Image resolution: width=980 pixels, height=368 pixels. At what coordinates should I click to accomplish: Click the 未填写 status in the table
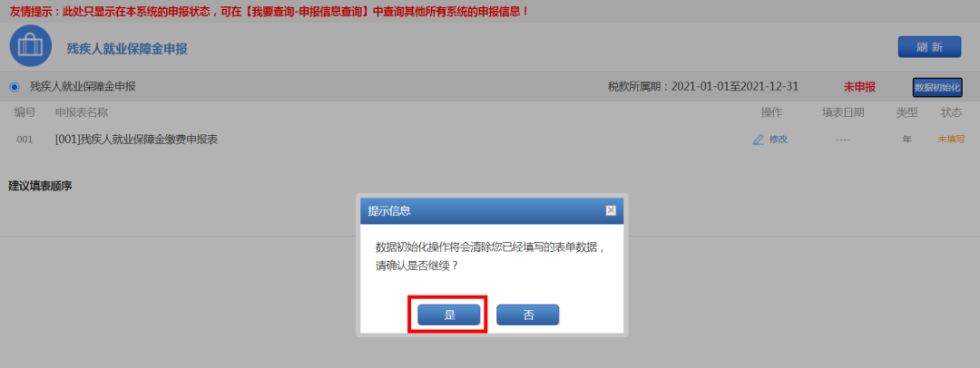point(951,140)
